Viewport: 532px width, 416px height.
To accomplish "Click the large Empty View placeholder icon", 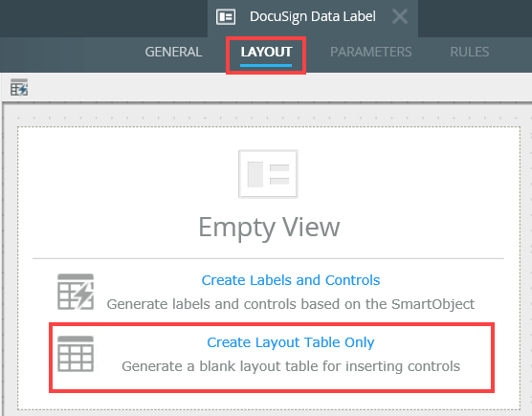I will (268, 174).
